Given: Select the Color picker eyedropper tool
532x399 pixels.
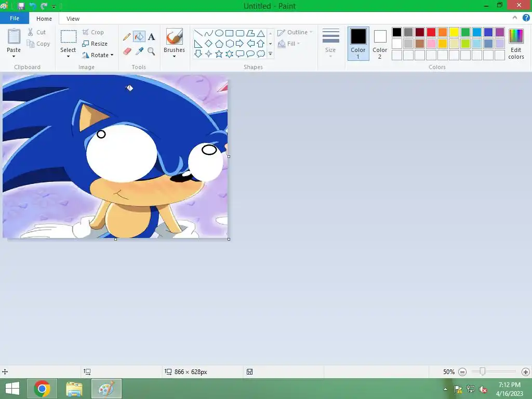Looking at the screenshot, I should (x=139, y=51).
